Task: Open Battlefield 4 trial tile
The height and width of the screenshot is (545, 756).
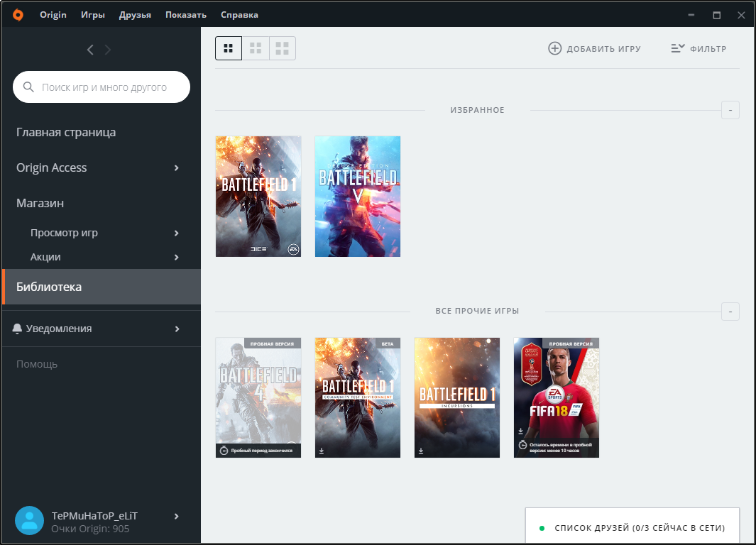Action: click(258, 397)
